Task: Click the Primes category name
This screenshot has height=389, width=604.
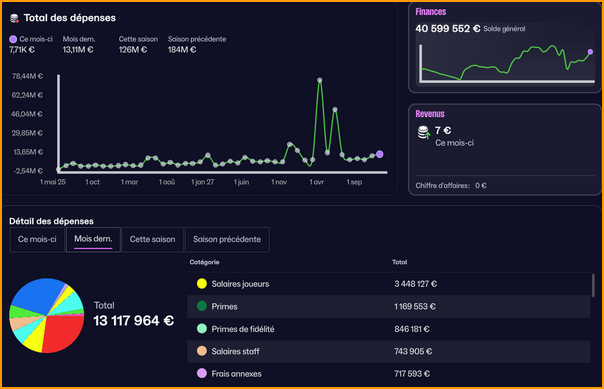Action: tap(224, 307)
